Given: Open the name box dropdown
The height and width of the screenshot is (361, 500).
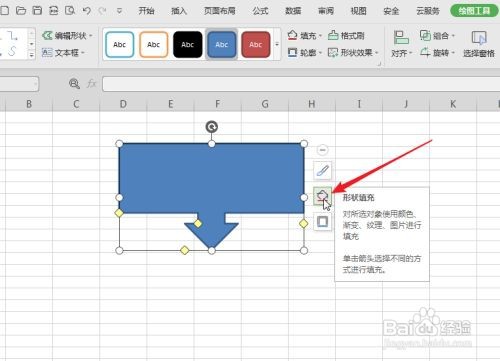Looking at the screenshot, I should [35, 84].
